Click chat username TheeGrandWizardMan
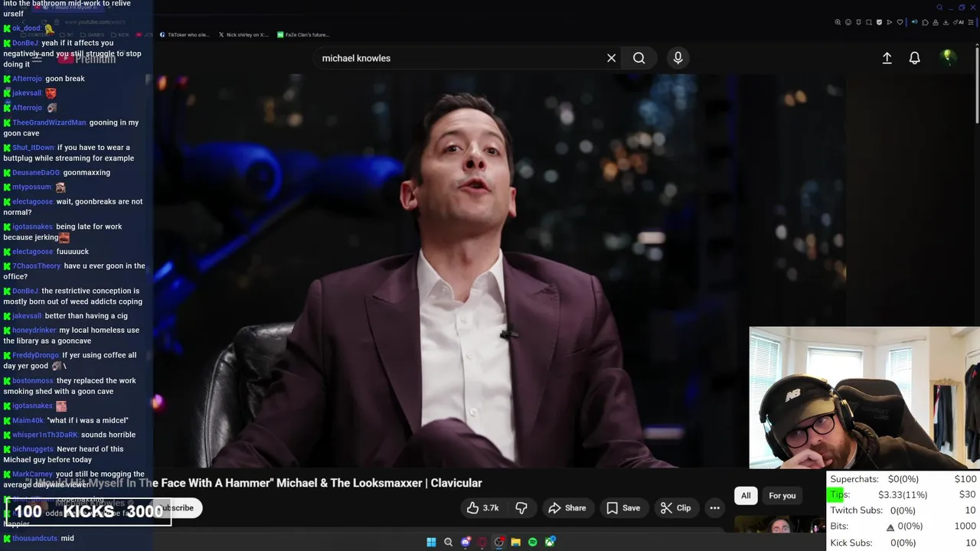This screenshot has height=551, width=980. 49,122
